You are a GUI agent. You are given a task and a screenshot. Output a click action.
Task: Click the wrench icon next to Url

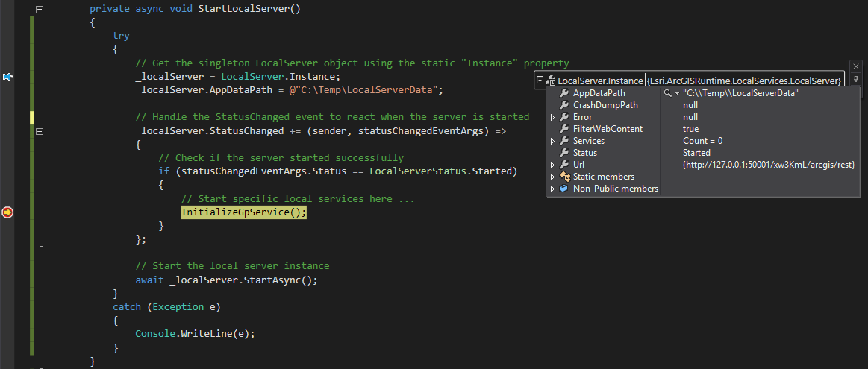click(564, 165)
